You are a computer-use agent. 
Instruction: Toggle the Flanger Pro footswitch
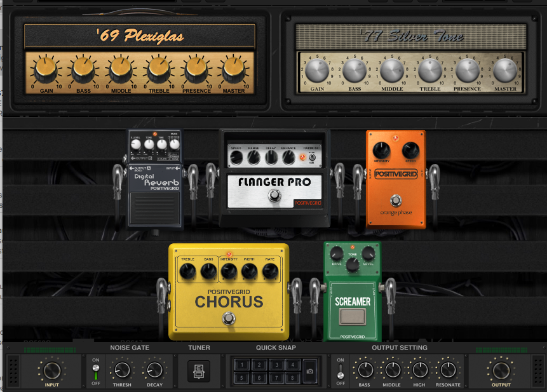(x=274, y=196)
